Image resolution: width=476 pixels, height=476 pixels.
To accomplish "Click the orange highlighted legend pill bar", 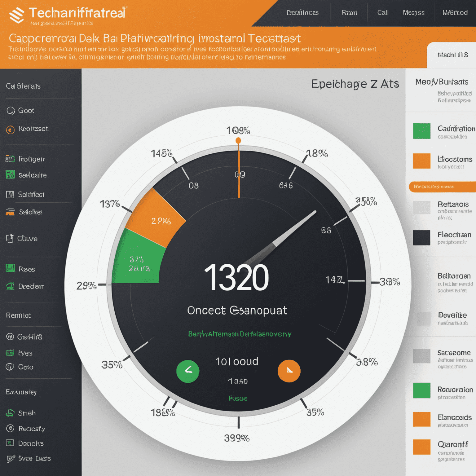I will 443,187.
